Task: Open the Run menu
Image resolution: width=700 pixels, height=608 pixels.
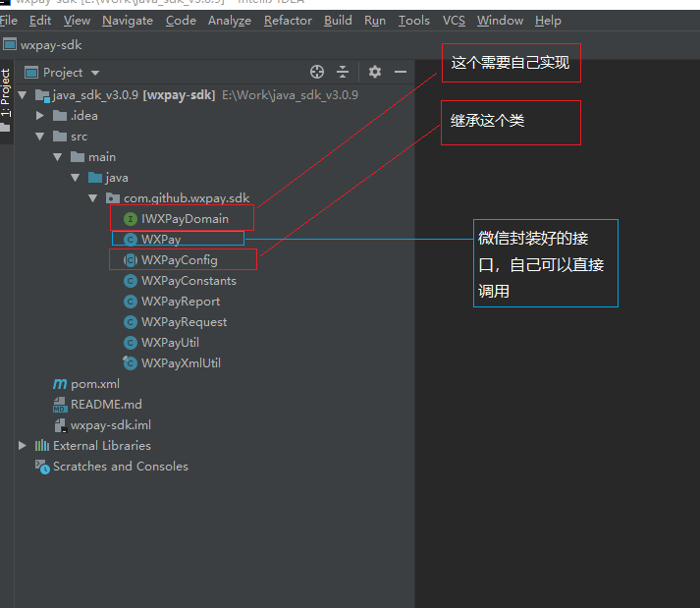Action: coord(375,21)
